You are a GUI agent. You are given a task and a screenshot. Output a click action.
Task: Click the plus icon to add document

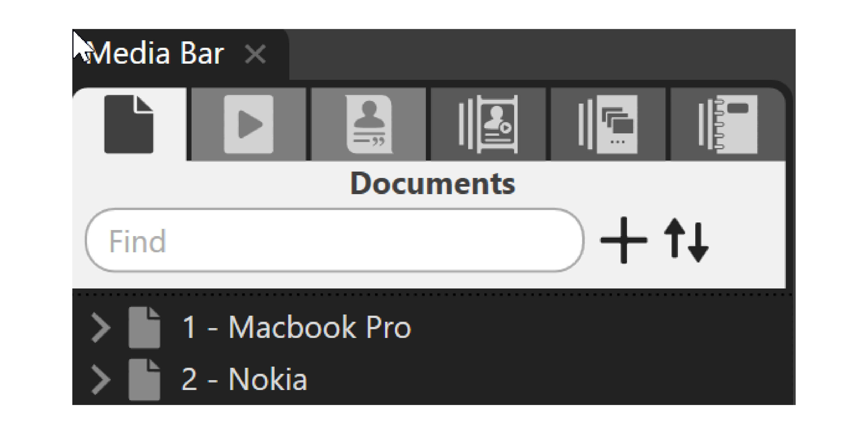pyautogui.click(x=624, y=240)
